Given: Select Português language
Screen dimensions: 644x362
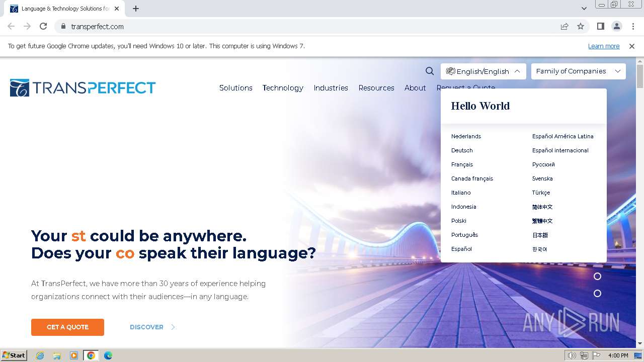Looking at the screenshot, I should 464,235.
